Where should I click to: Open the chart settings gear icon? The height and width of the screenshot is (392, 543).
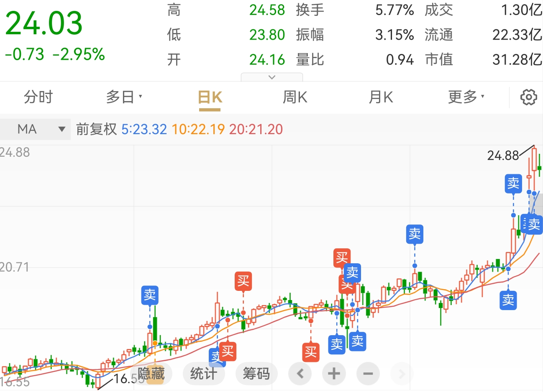(x=528, y=97)
